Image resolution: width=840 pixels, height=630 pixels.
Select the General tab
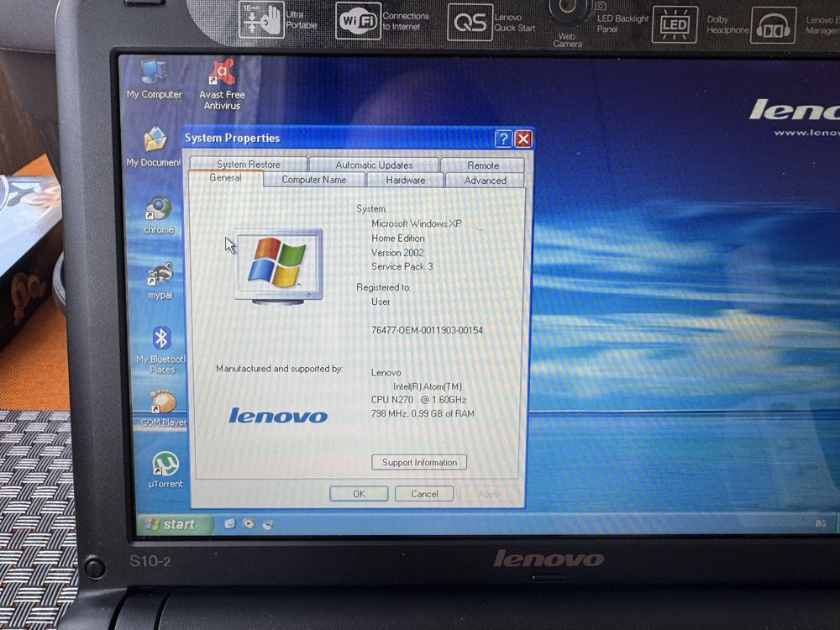point(225,178)
